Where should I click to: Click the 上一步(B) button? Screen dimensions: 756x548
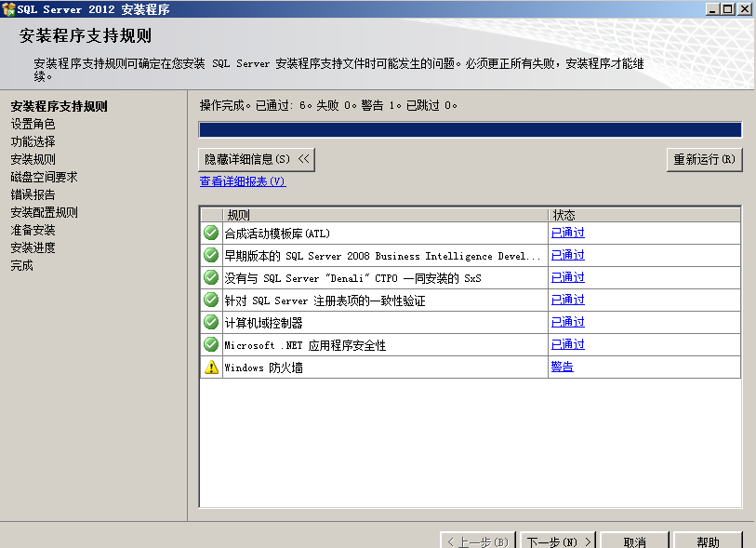[478, 541]
